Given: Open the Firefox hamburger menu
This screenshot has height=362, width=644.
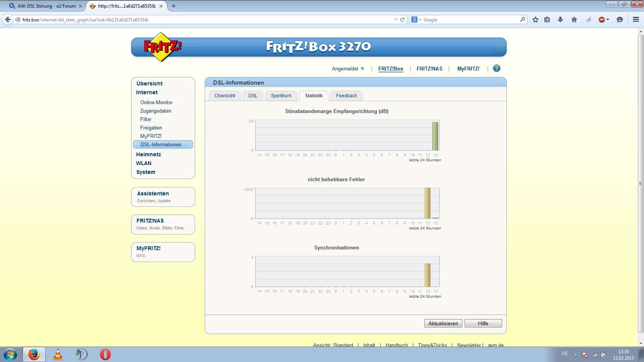Looking at the screenshot, I should click(x=636, y=20).
